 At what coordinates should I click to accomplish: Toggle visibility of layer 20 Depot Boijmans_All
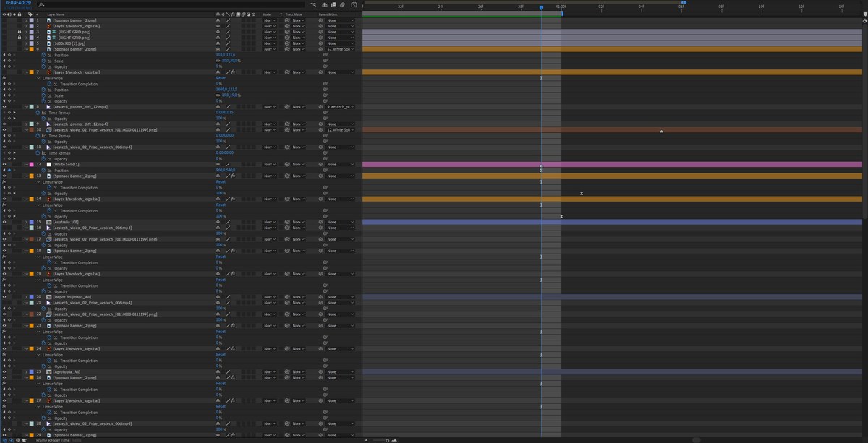pos(4,298)
